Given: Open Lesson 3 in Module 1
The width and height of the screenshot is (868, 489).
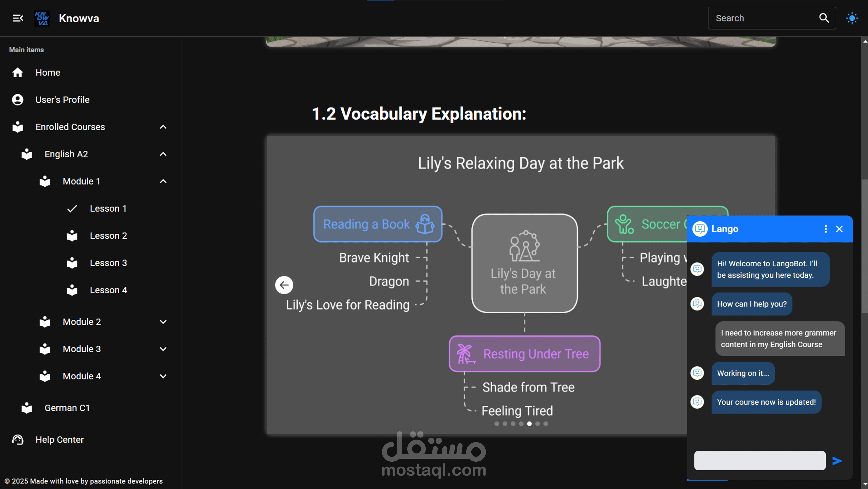Looking at the screenshot, I should tap(108, 263).
